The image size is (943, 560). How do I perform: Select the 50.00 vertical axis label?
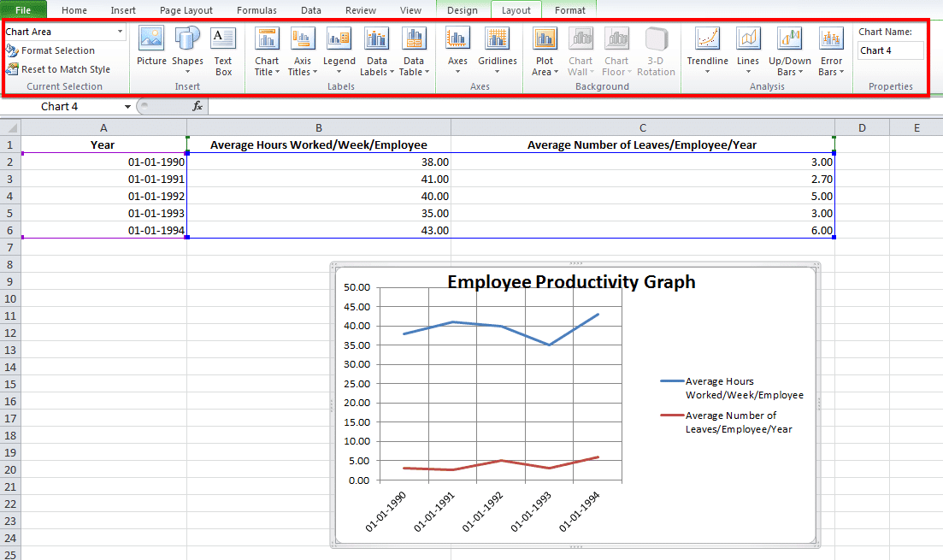(357, 287)
